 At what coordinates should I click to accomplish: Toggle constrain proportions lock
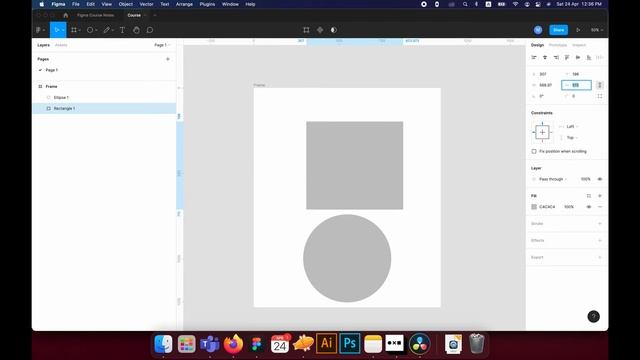coord(600,85)
